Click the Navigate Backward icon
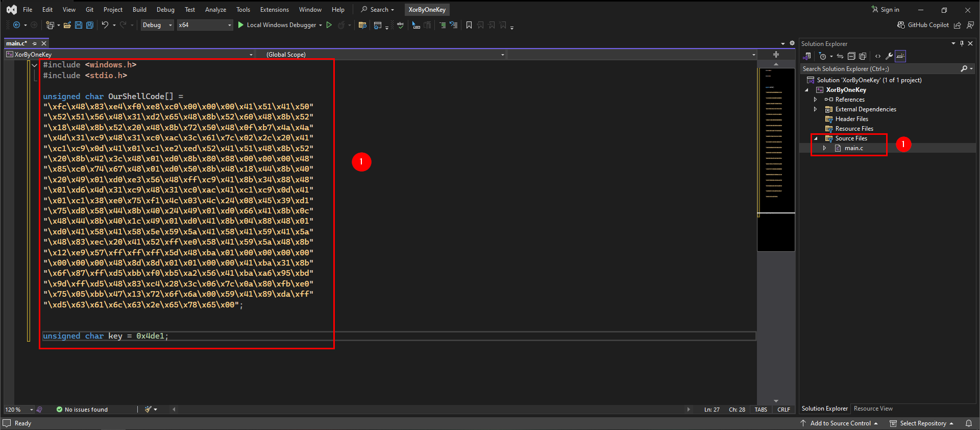The height and width of the screenshot is (430, 980). pyautogui.click(x=16, y=25)
